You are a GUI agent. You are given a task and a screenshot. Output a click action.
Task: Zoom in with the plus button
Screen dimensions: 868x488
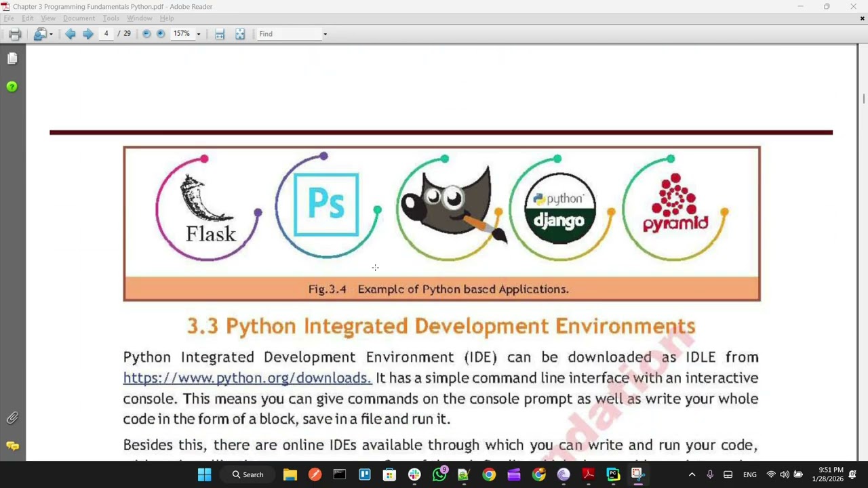tap(161, 34)
